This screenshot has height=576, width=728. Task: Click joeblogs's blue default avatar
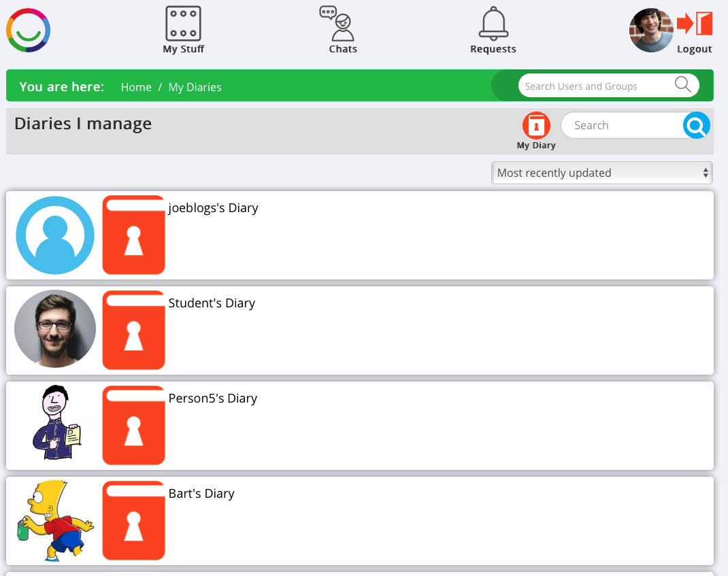55,235
